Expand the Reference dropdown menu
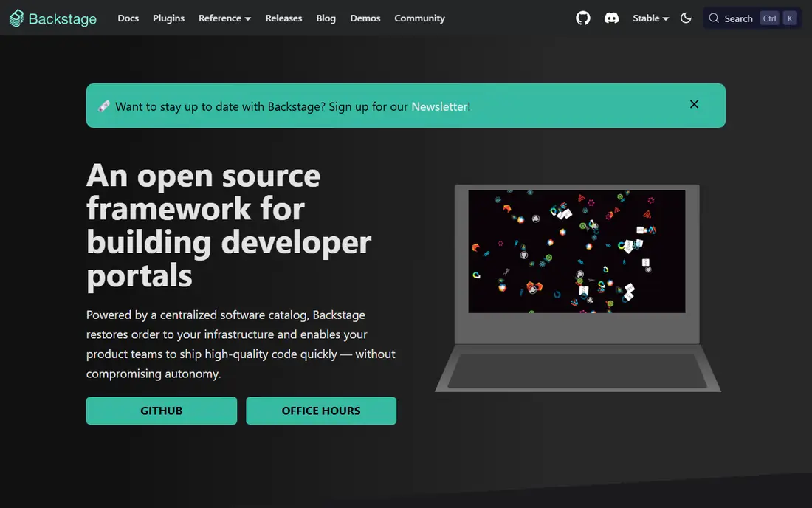The height and width of the screenshot is (508, 812). [x=224, y=18]
